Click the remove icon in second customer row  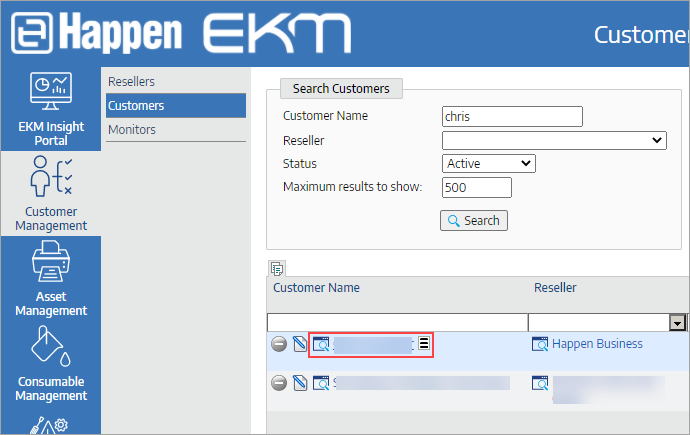coord(279,383)
